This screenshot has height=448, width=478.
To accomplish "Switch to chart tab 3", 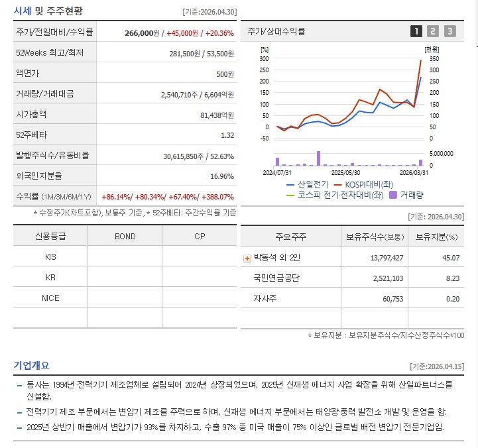I will pos(449,31).
